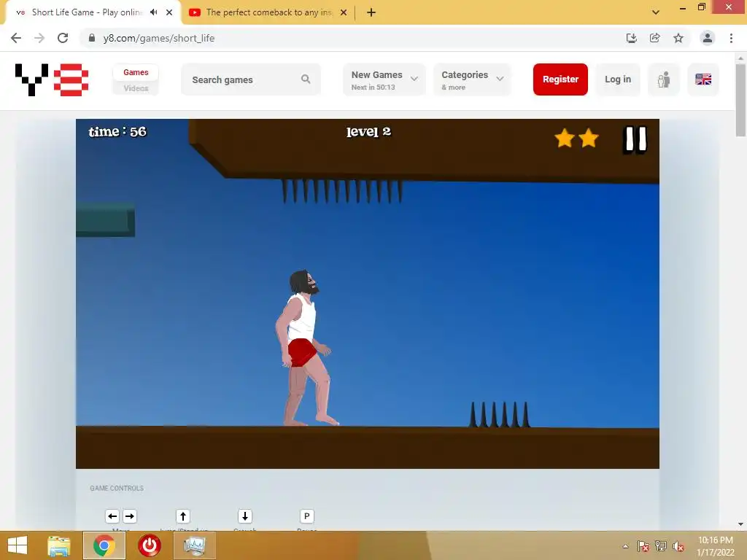Viewport: 747px width, 560px height.
Task: Click the page vertical scrollbar
Action: click(x=741, y=100)
